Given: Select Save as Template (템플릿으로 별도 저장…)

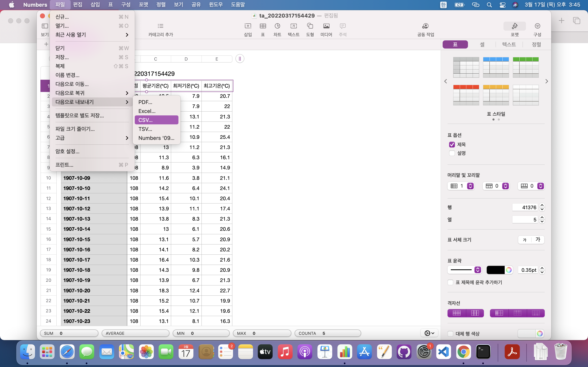Looking at the screenshot, I should (x=79, y=116).
